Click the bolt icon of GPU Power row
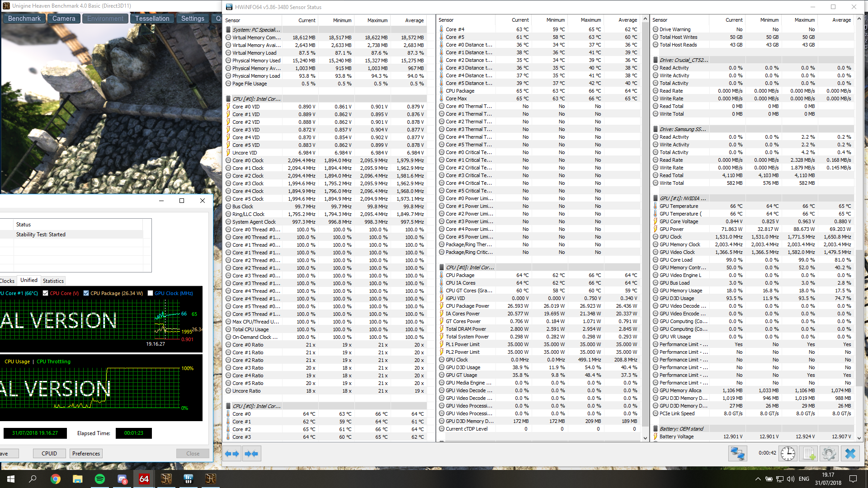The width and height of the screenshot is (868, 488). click(x=656, y=229)
